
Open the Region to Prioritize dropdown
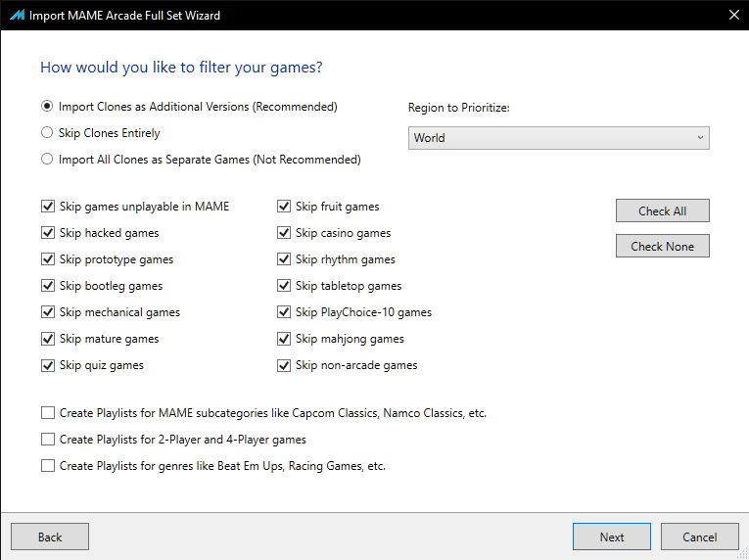(x=558, y=138)
